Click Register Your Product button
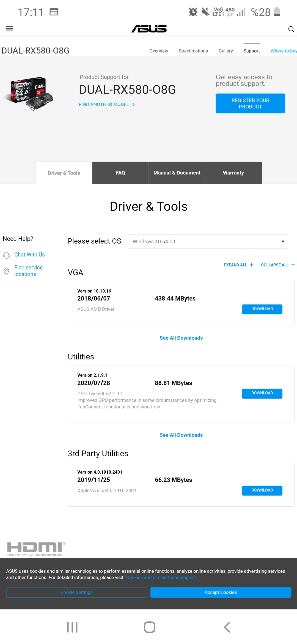The image size is (297, 644). pyautogui.click(x=250, y=103)
